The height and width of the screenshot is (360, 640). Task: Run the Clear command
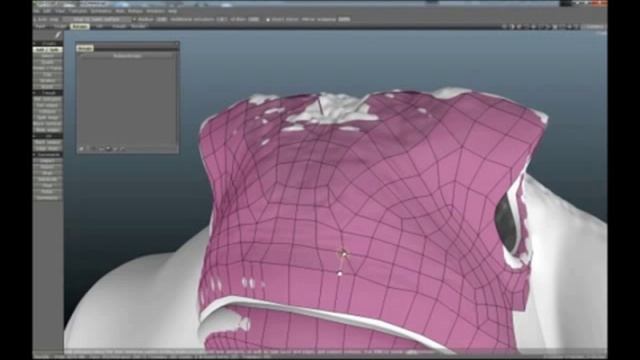(x=47, y=185)
